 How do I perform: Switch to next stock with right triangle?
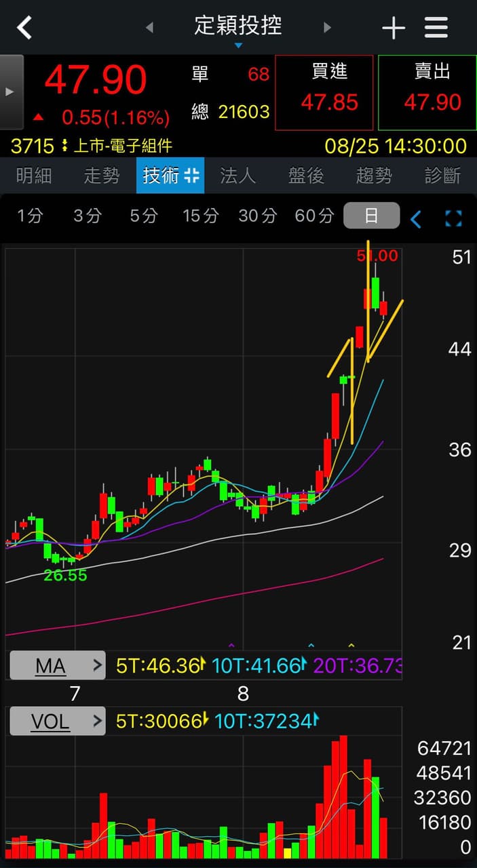pos(327,28)
